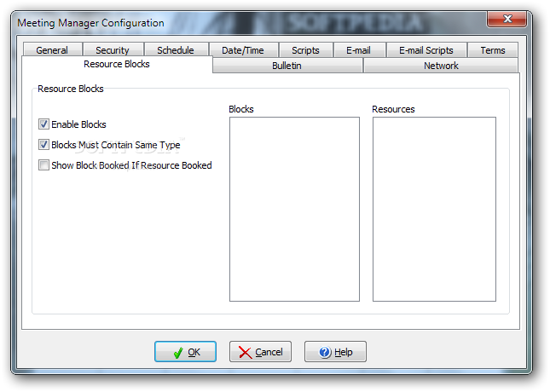Image resolution: width=550 pixels, height=392 pixels.
Task: Open the Network tab
Action: point(441,66)
